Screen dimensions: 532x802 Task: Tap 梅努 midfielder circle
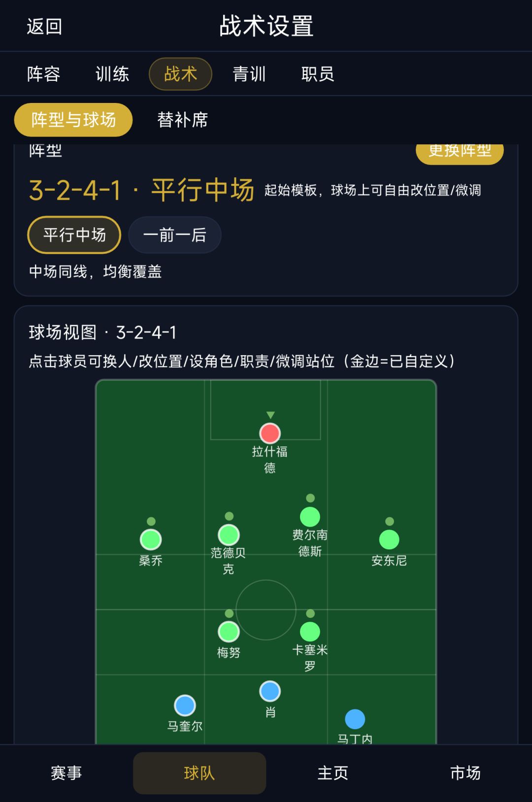(229, 632)
